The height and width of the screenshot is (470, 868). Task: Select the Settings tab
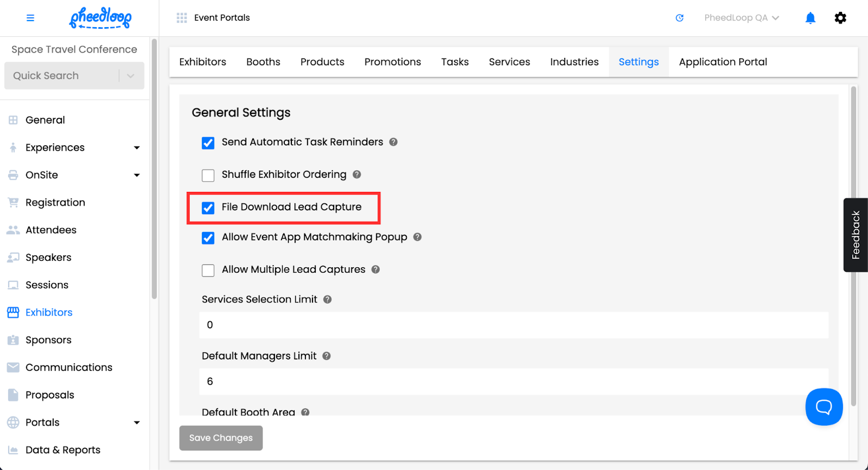coord(639,62)
